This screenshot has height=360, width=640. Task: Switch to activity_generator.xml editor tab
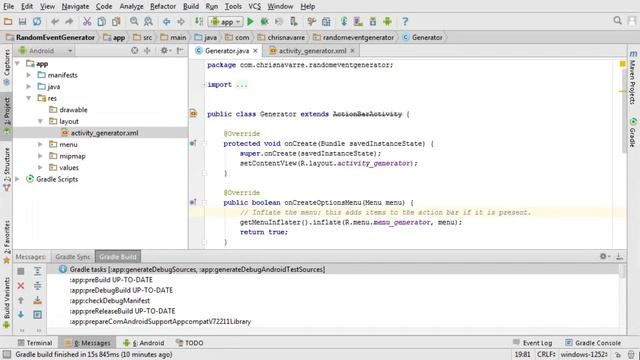point(312,51)
